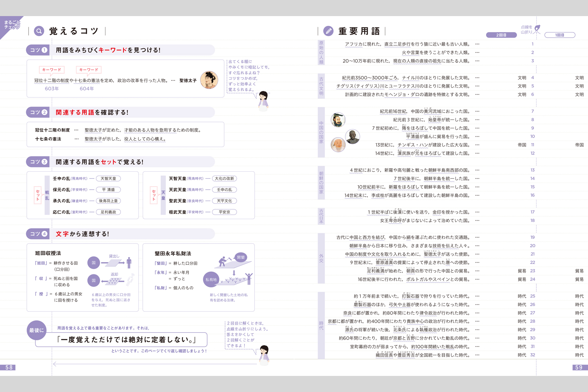Image resolution: width=588 pixels, height=392 pixels.
Task: Click the 国 circle in the 返却 diagram
Action: coord(94,281)
